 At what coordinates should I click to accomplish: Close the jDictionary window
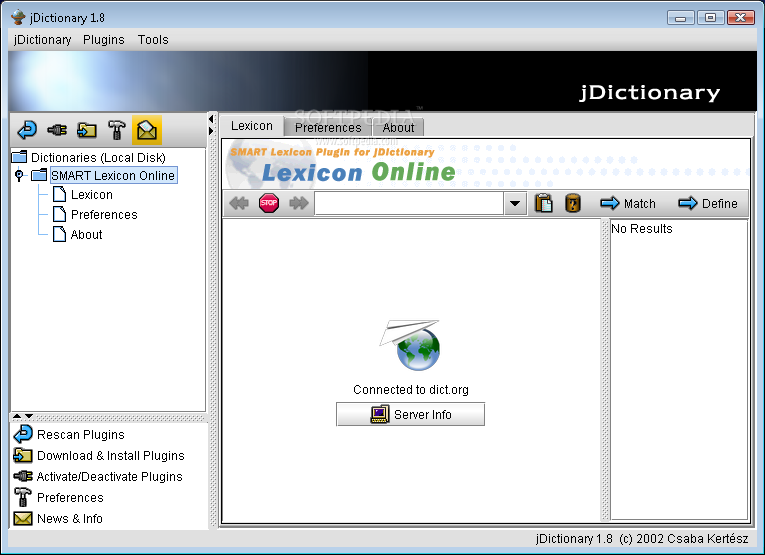click(741, 18)
